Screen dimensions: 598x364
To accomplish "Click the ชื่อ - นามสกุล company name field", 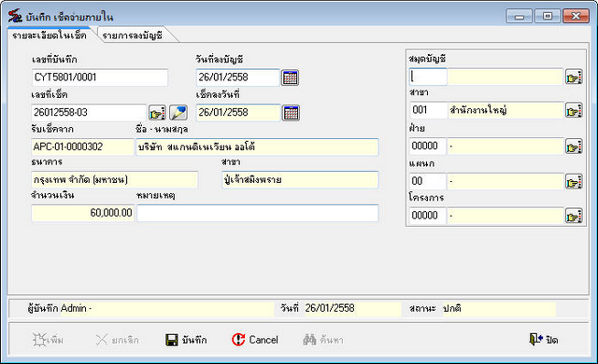I will (257, 147).
